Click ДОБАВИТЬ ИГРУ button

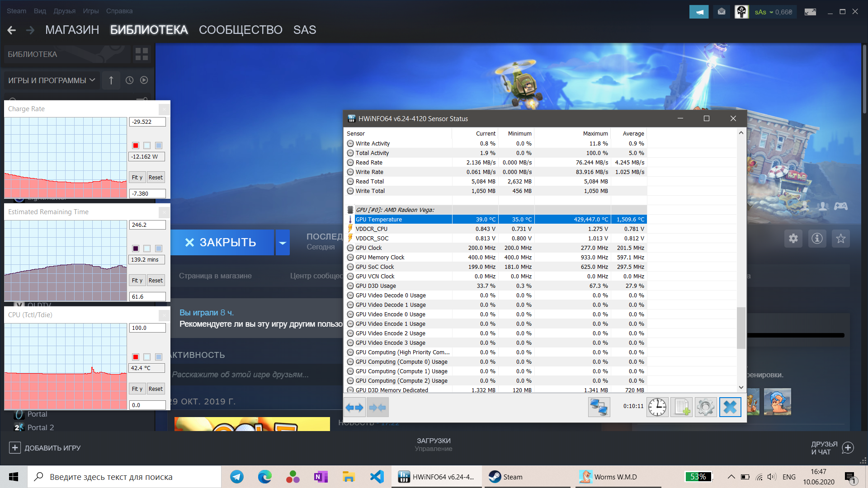pyautogui.click(x=45, y=448)
